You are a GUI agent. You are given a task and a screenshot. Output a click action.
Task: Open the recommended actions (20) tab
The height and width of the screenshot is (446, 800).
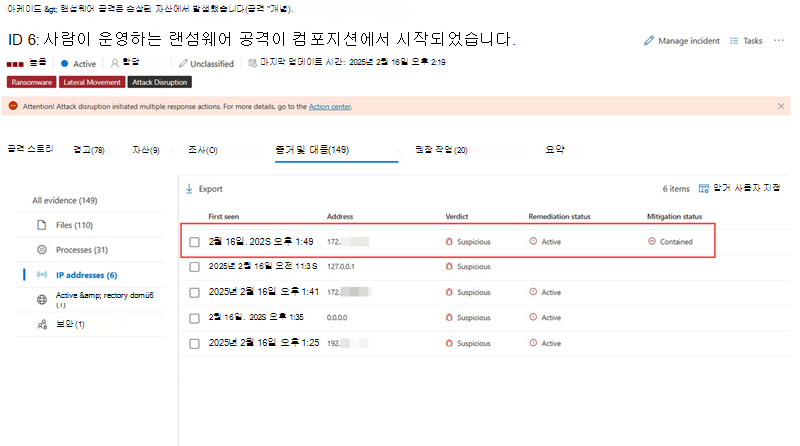tap(441, 150)
